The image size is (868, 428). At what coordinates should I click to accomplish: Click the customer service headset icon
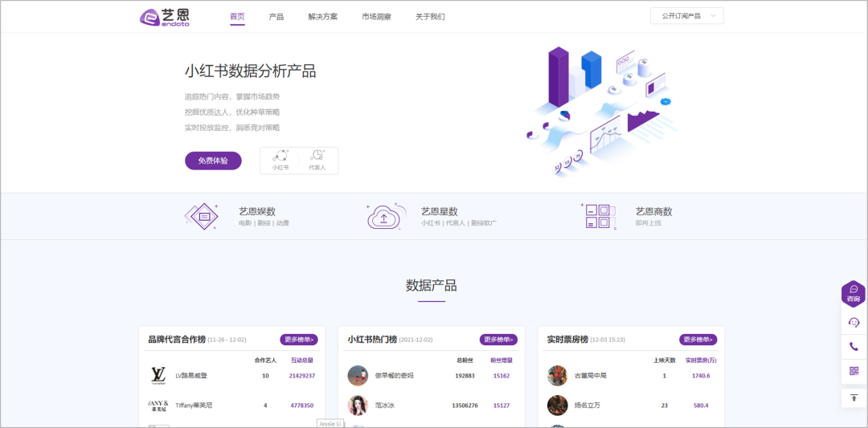(854, 322)
